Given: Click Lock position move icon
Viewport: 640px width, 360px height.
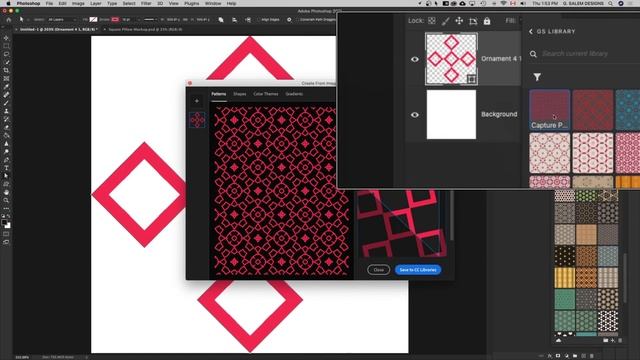Looking at the screenshot, I should point(459,21).
